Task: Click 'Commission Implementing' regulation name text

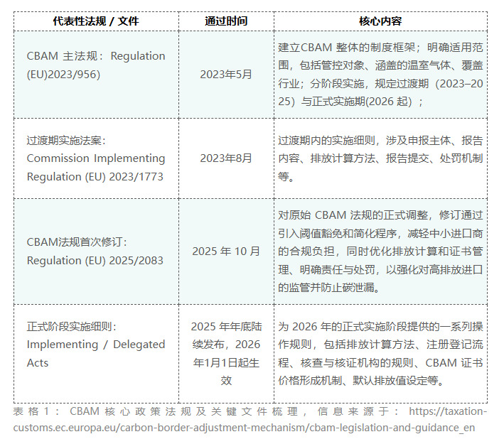Action: click(96, 158)
